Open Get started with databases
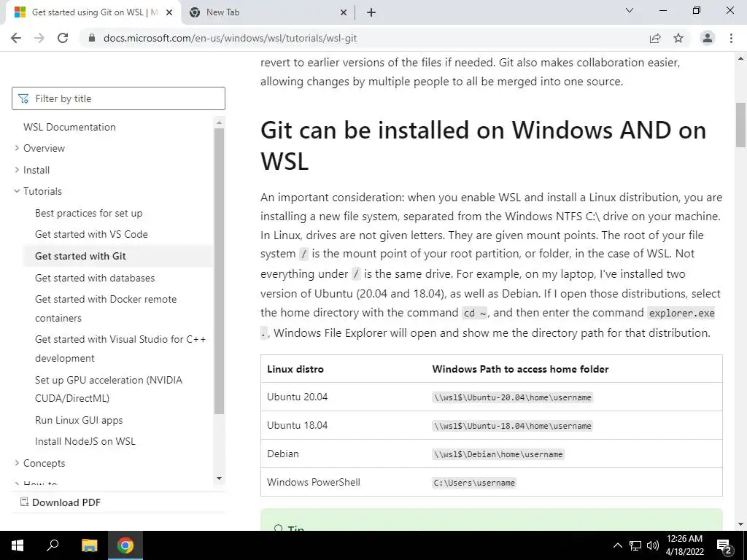Image resolution: width=747 pixels, height=560 pixels. [95, 278]
